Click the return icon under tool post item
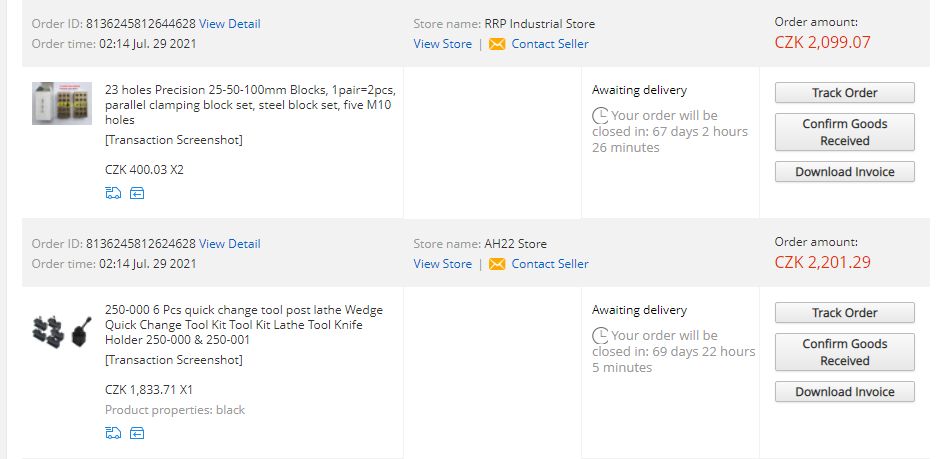This screenshot has height=459, width=944. click(137, 433)
